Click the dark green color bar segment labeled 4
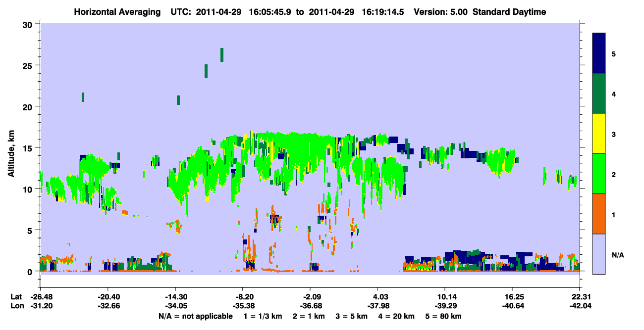 point(599,94)
